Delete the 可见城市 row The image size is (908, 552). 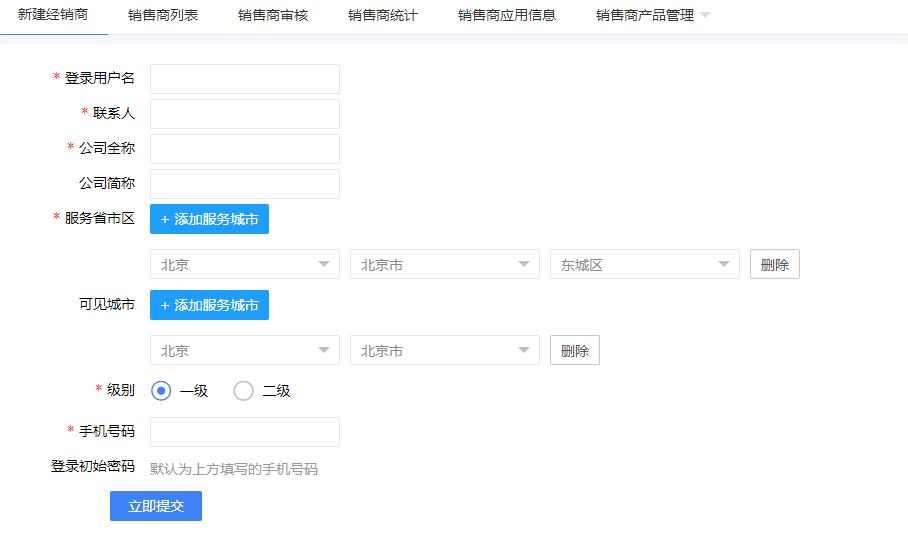(575, 351)
